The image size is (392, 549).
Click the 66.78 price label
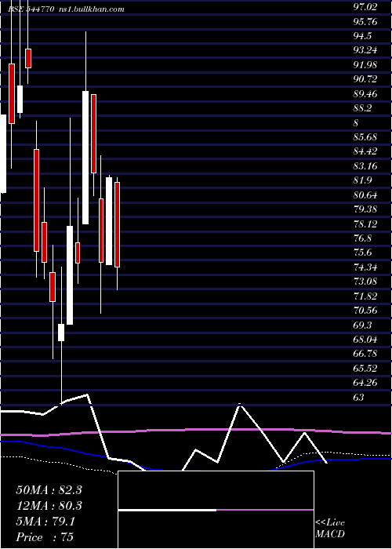(365, 354)
